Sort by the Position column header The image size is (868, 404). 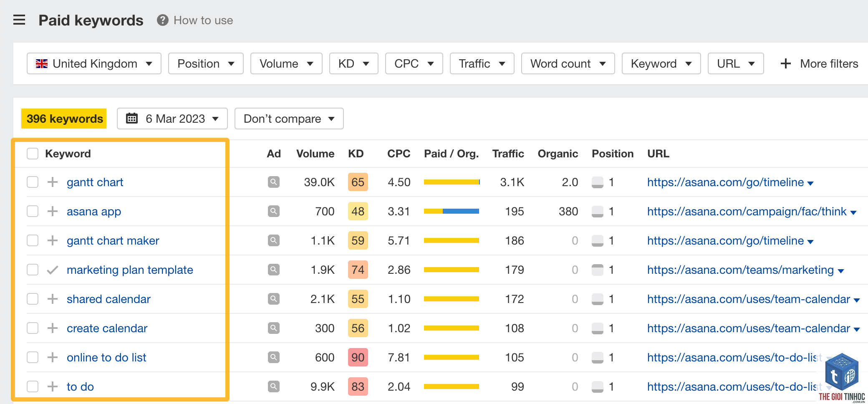tap(613, 154)
